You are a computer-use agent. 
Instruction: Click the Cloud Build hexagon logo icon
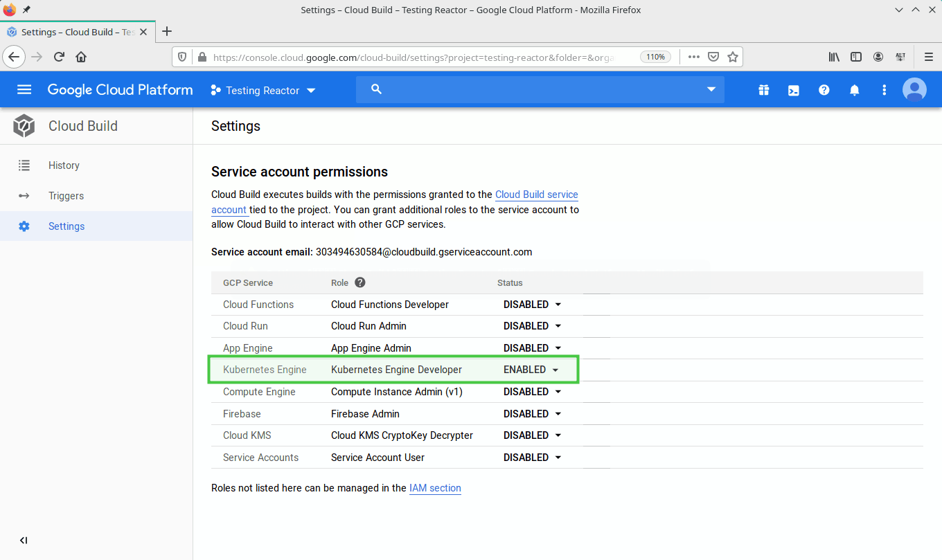pos(24,126)
